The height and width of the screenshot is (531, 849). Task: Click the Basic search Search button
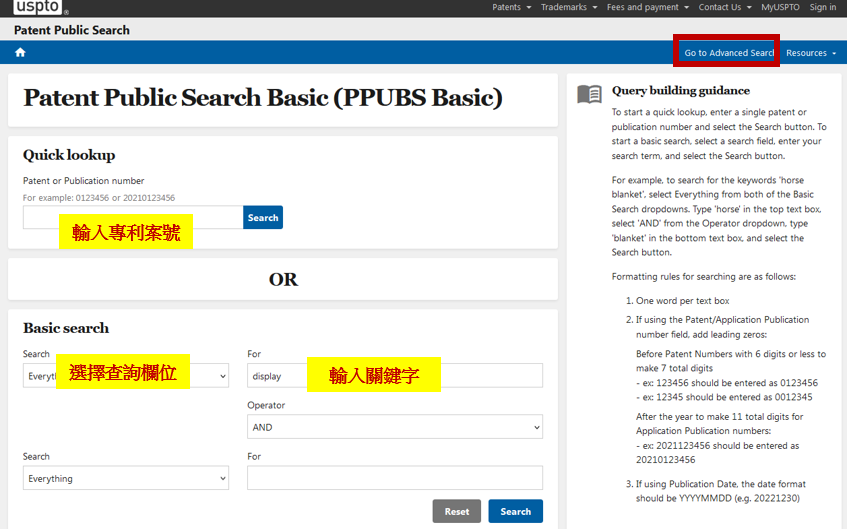click(515, 512)
